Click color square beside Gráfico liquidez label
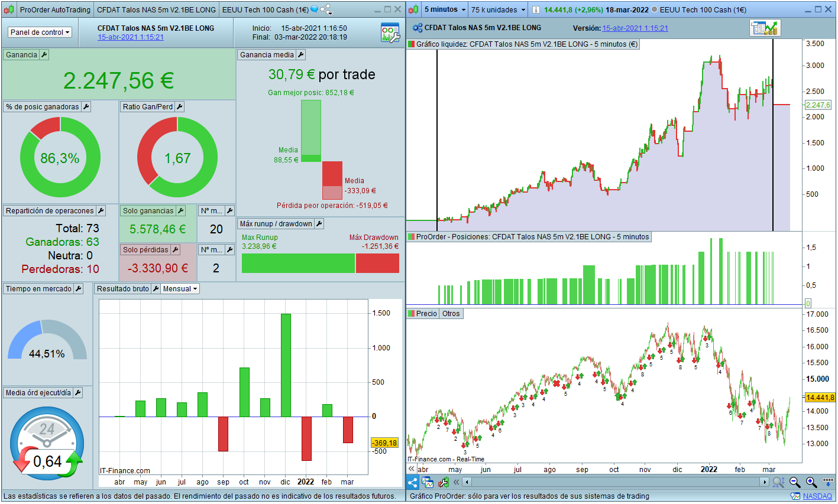Screen dimensions: 838x504 point(411,44)
